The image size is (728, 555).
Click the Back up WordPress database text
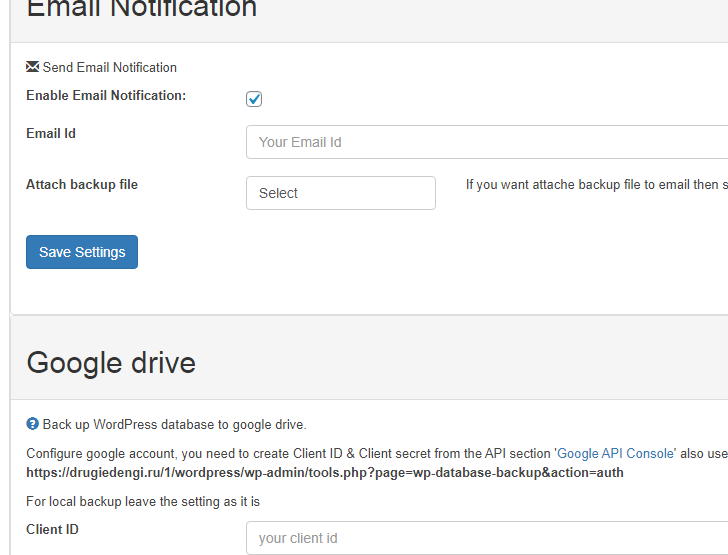175,424
